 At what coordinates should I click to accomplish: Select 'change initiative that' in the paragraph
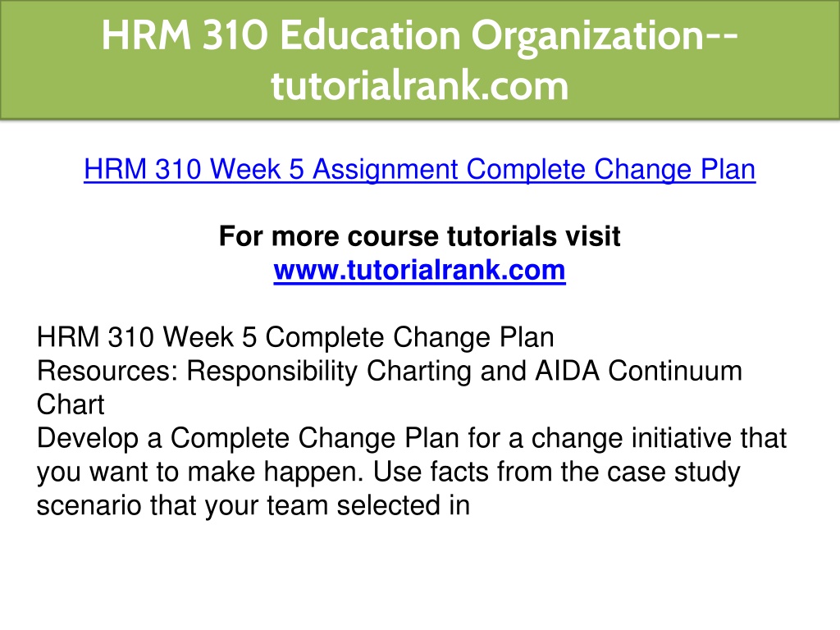[659, 438]
